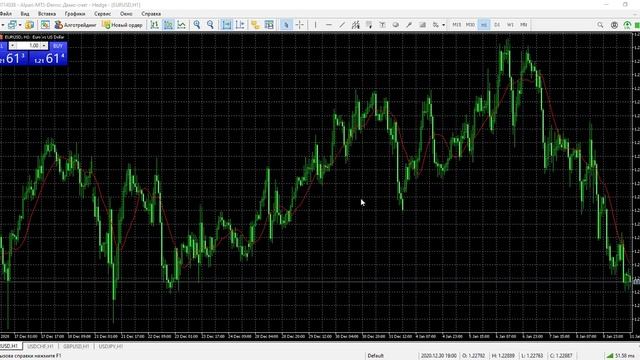
Task: Select the arrows objects tool
Action: [x=409, y=25]
